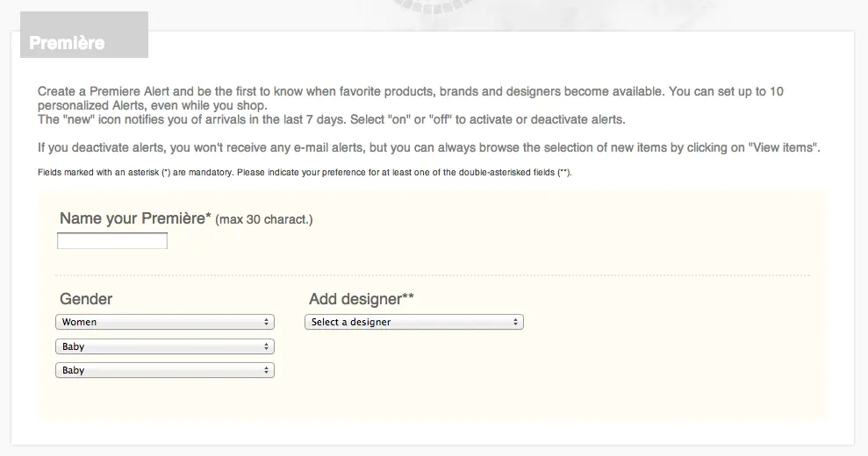
Task: Focus the Name your Première text field
Action: coord(112,241)
